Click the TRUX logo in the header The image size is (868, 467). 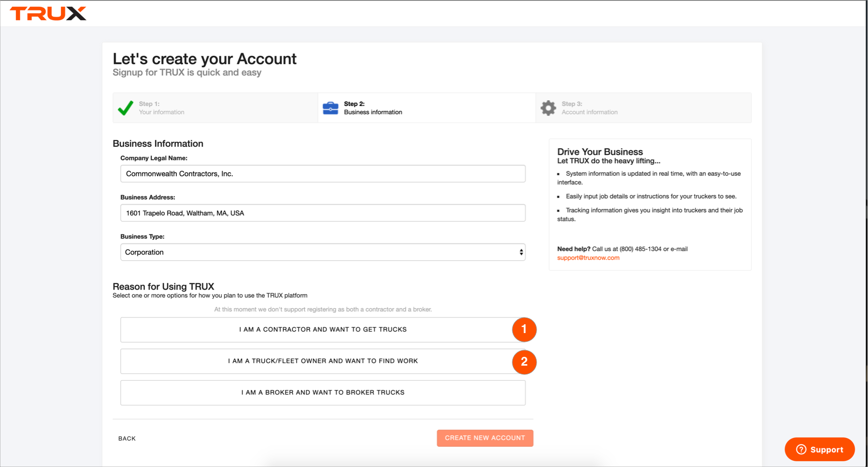click(x=48, y=13)
